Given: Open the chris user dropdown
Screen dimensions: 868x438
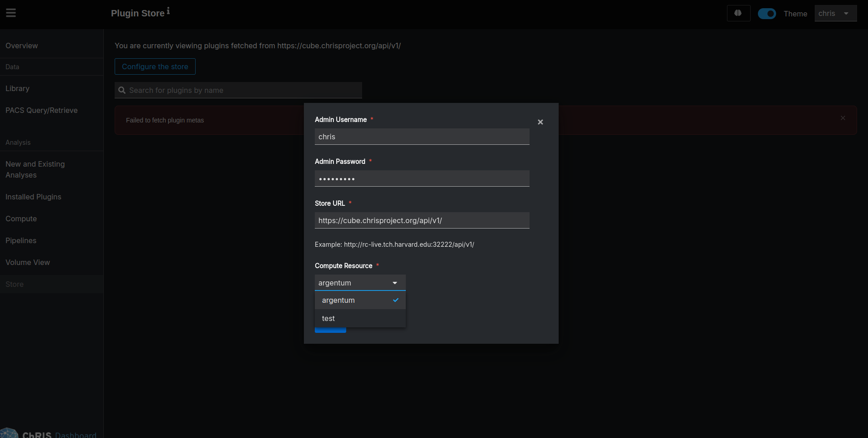Looking at the screenshot, I should (x=836, y=14).
